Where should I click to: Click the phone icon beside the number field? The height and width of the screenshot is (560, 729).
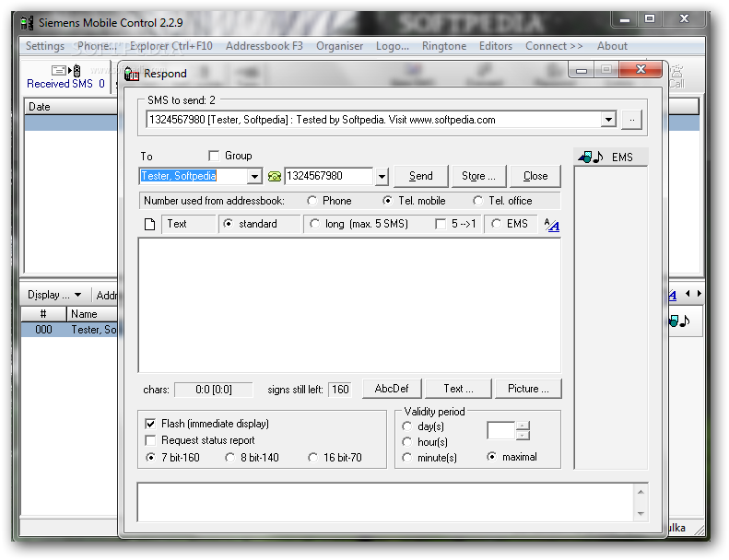pyautogui.click(x=275, y=177)
